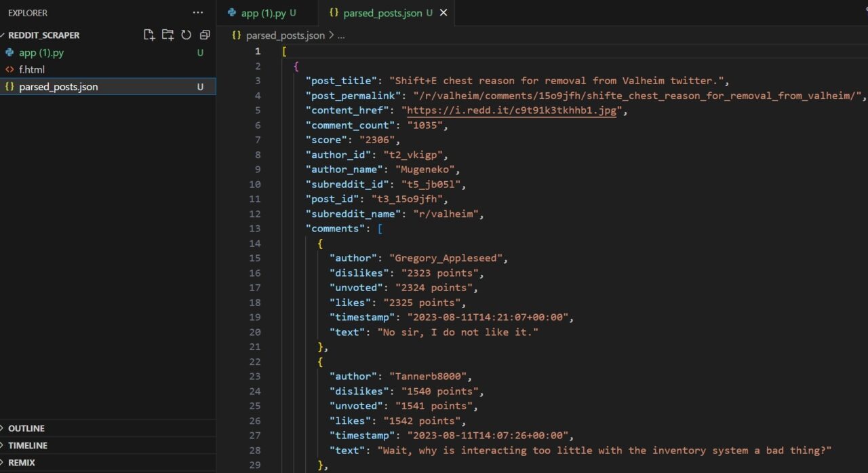Image resolution: width=868 pixels, height=473 pixels.
Task: Expand the REMIX section
Action: click(20, 462)
